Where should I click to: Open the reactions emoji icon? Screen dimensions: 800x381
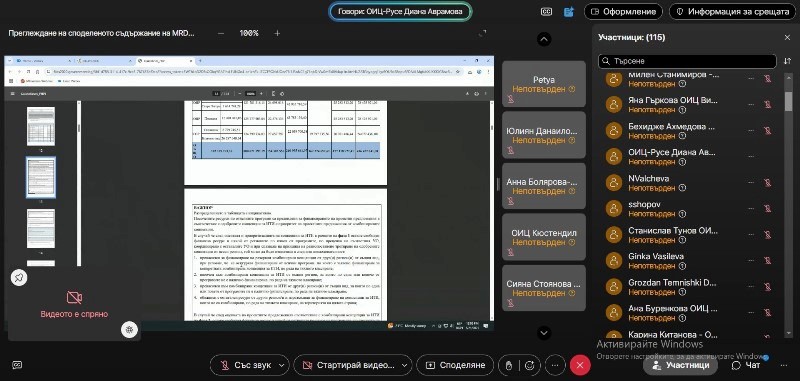[x=530, y=365]
